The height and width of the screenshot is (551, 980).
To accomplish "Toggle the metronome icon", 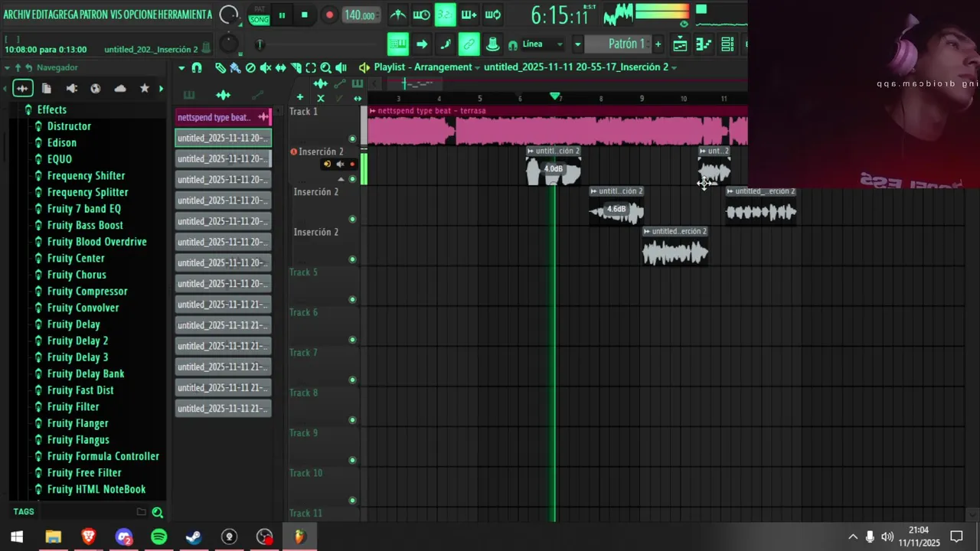I will point(397,15).
